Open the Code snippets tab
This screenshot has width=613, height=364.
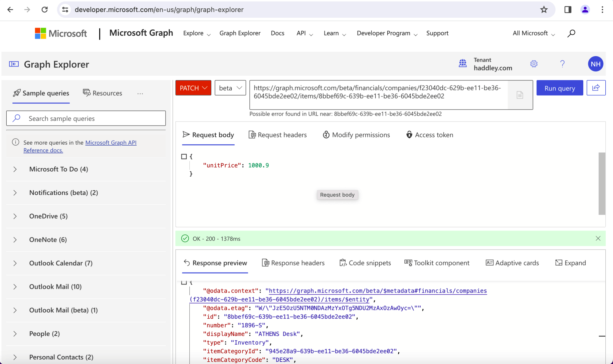(x=365, y=263)
